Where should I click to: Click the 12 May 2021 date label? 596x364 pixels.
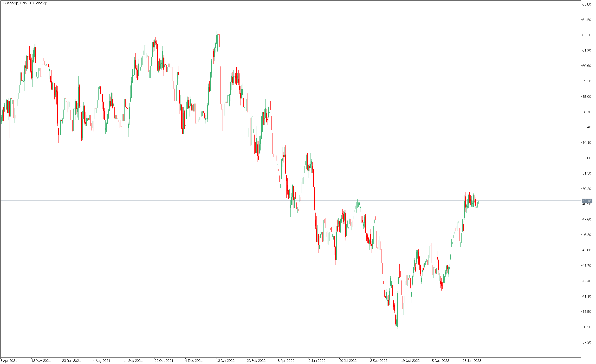(x=41, y=361)
